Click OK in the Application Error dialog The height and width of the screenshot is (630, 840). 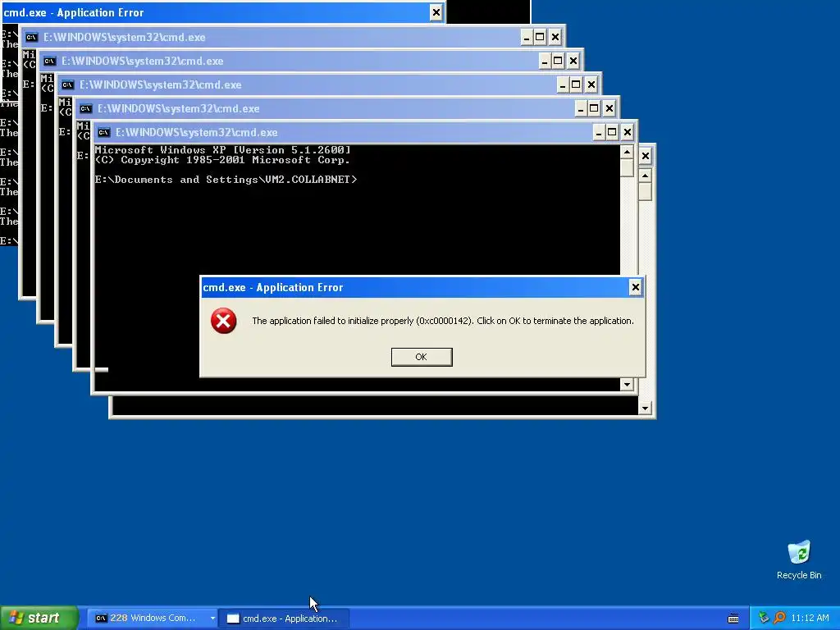422,357
